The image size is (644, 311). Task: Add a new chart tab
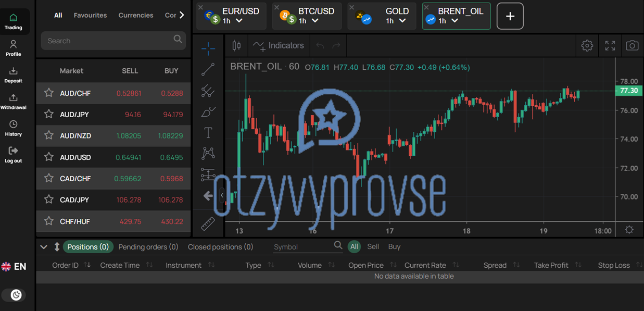pyautogui.click(x=510, y=16)
